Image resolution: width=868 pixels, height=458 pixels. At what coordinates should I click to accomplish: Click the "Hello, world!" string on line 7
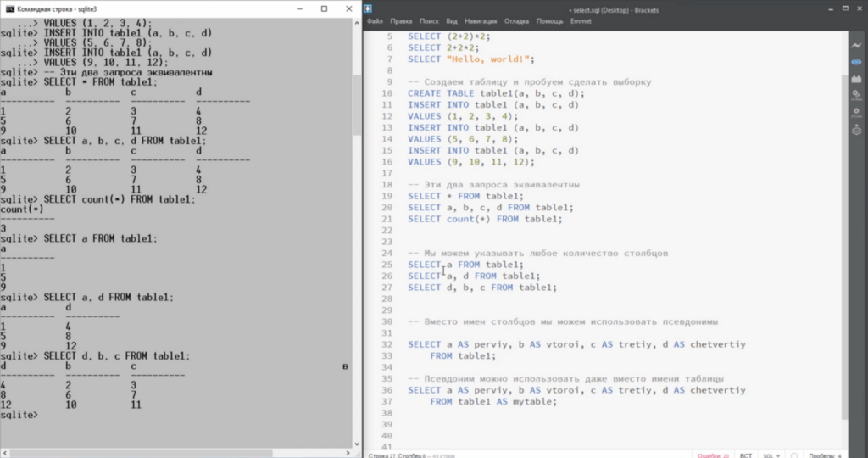point(488,59)
